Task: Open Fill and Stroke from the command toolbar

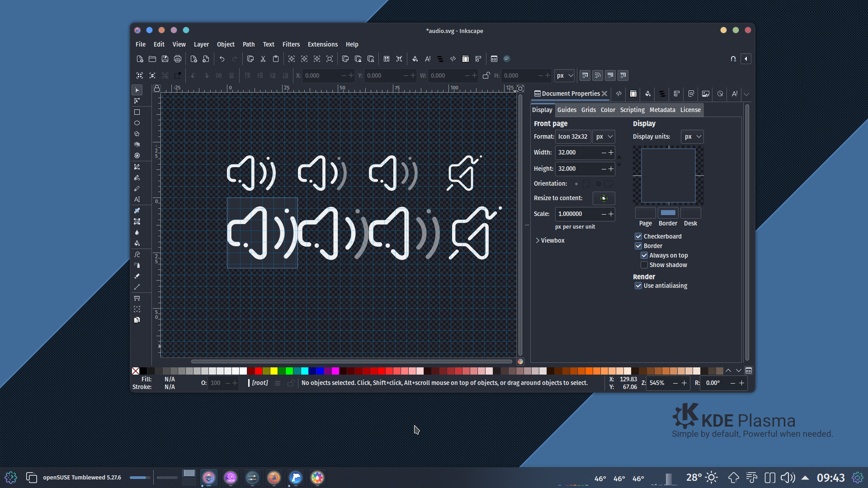Action: coord(415,59)
